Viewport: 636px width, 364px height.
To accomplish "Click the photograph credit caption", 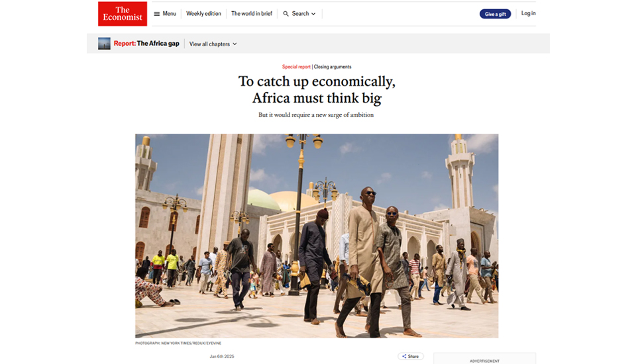I will click(x=178, y=343).
